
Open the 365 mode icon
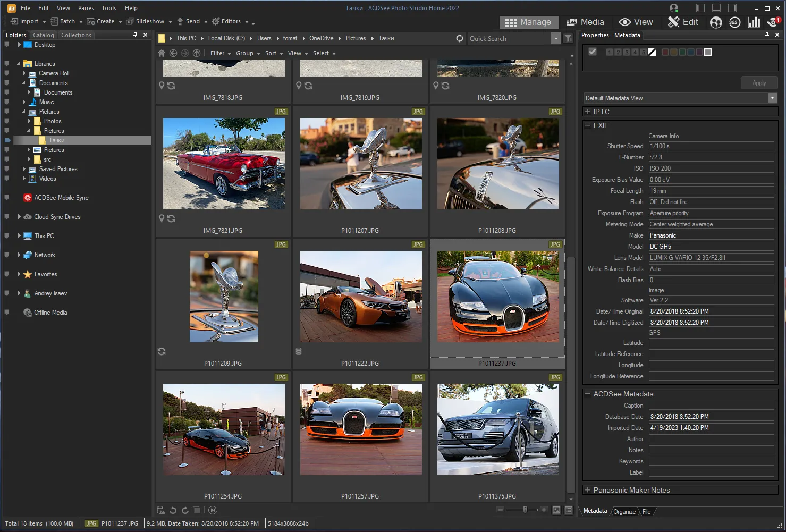[734, 22]
